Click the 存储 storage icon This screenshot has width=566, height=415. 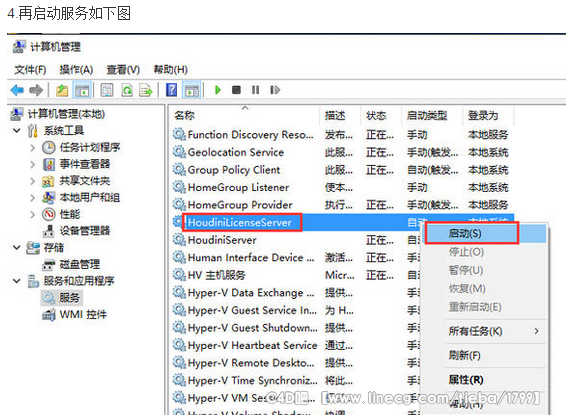pyautogui.click(x=33, y=248)
